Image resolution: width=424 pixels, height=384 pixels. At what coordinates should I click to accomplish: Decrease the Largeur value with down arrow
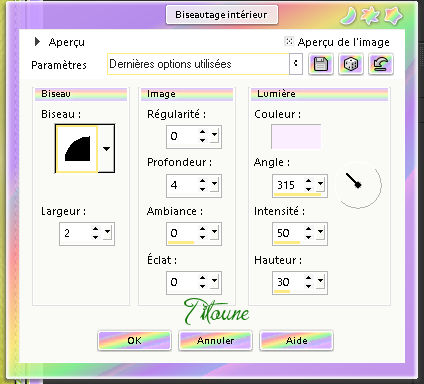(96, 237)
